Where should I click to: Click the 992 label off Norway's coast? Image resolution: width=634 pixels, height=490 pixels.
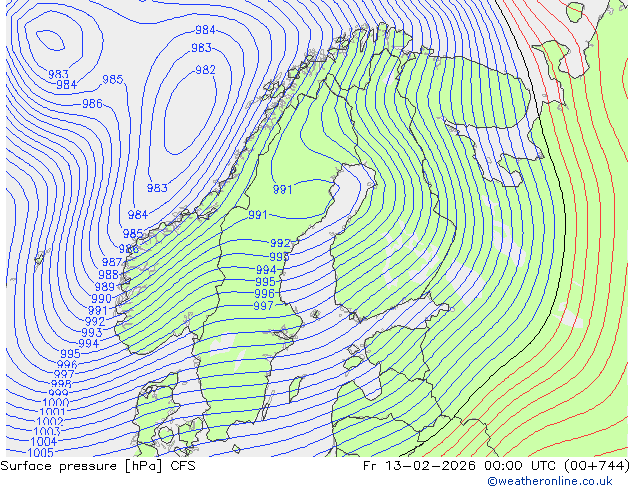pyautogui.click(x=95, y=321)
